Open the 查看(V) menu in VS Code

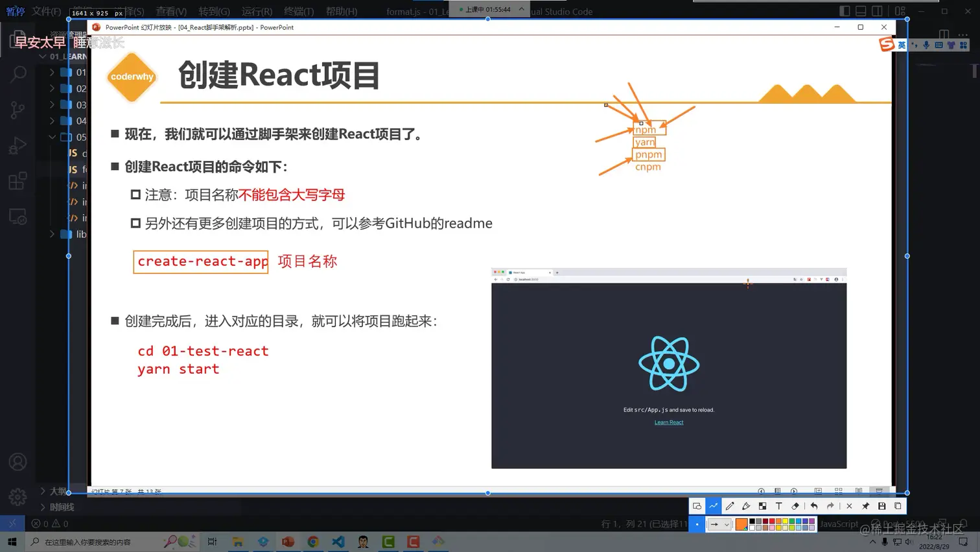point(171,12)
